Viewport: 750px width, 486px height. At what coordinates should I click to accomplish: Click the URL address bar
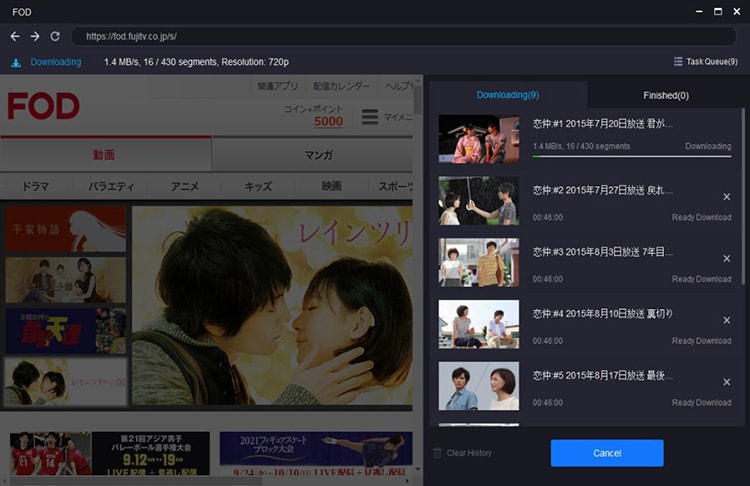[x=404, y=36]
